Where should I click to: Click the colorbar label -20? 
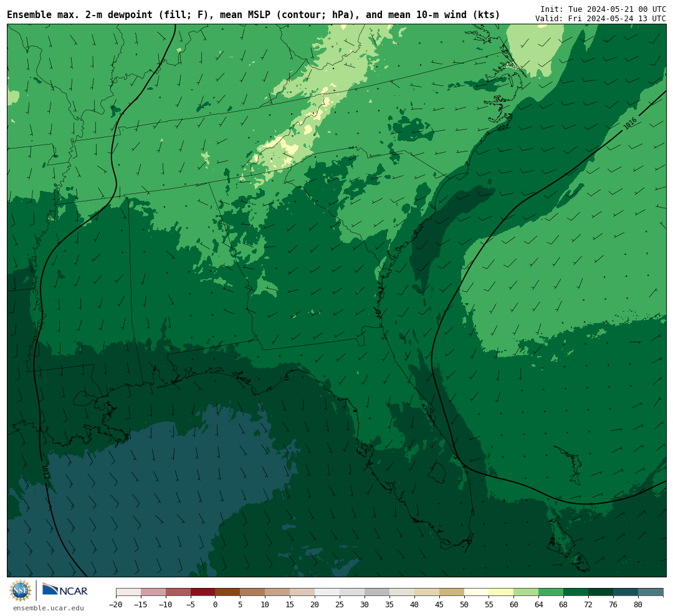tap(116, 604)
